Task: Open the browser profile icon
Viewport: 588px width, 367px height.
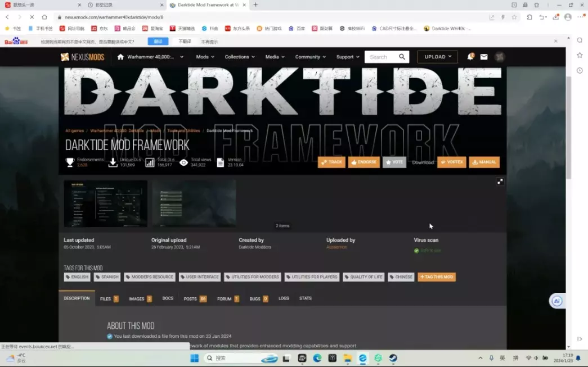Action: point(568,17)
